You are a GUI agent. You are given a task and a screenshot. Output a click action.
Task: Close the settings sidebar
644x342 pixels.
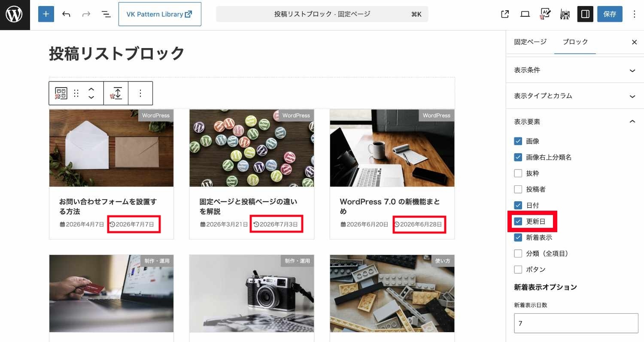coord(634,42)
